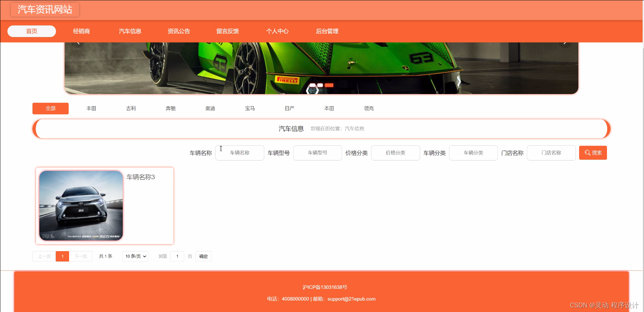The image size is (644, 312).
Task: Show previous banner slide arrow
Action: [78, 43]
